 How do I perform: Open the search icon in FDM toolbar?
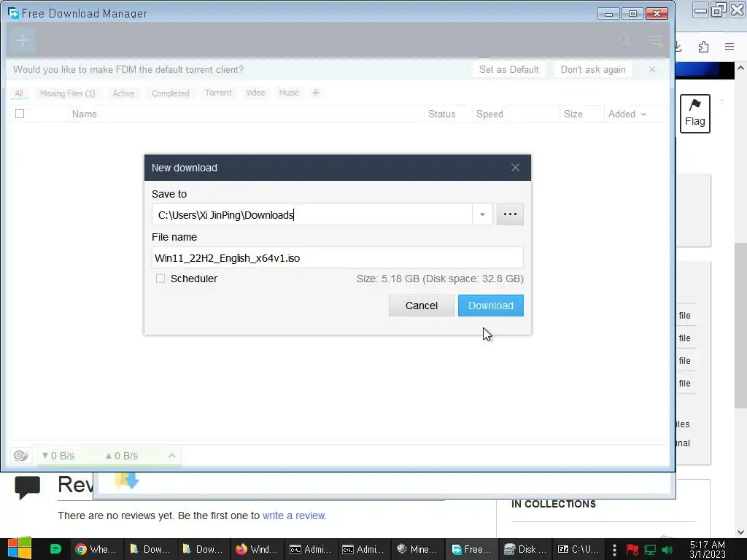coord(624,41)
